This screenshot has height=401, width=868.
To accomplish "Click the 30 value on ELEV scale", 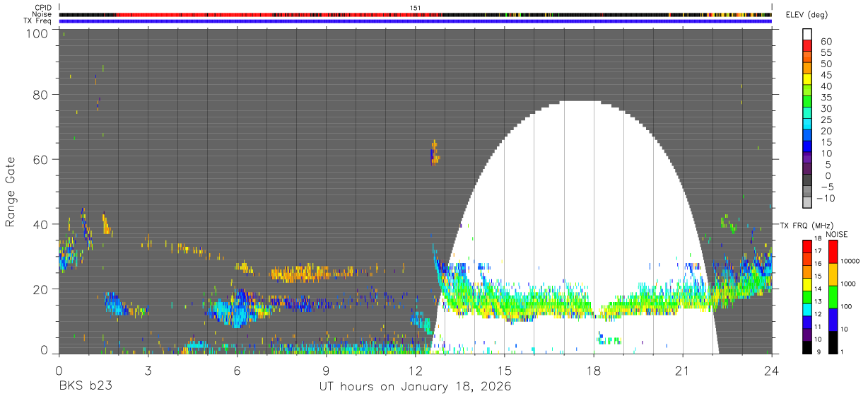I will click(x=825, y=108).
